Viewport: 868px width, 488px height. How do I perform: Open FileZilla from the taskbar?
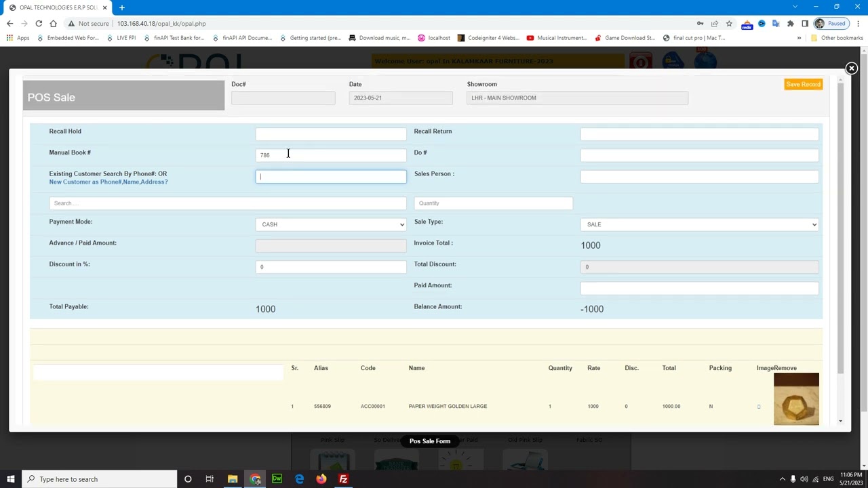coord(343,479)
